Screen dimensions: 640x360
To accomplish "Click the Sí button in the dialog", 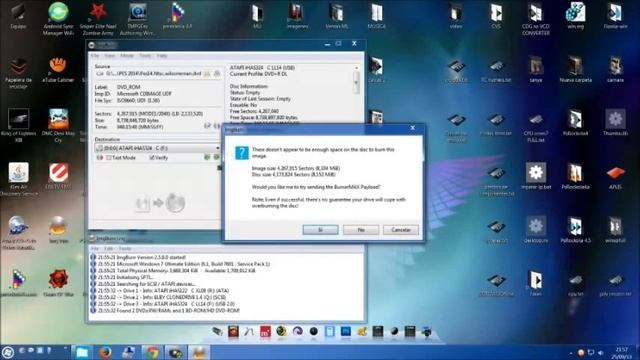I will tap(320, 230).
